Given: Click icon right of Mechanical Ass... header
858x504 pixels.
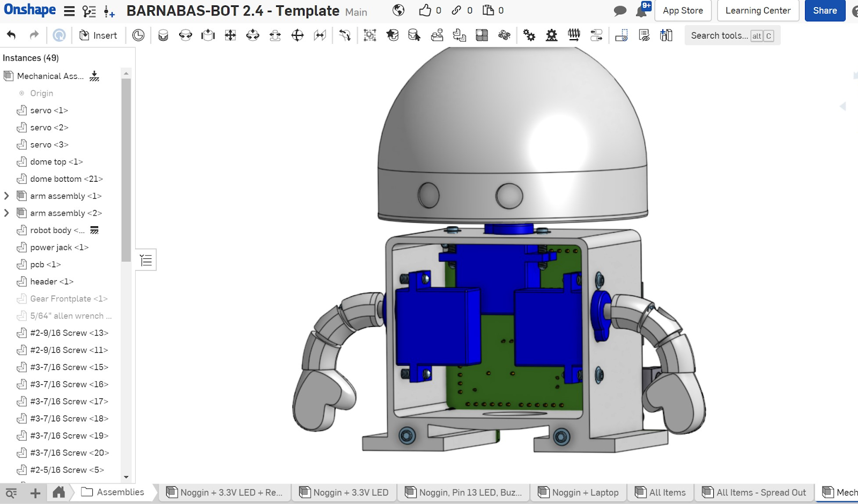Looking at the screenshot, I should click(94, 76).
